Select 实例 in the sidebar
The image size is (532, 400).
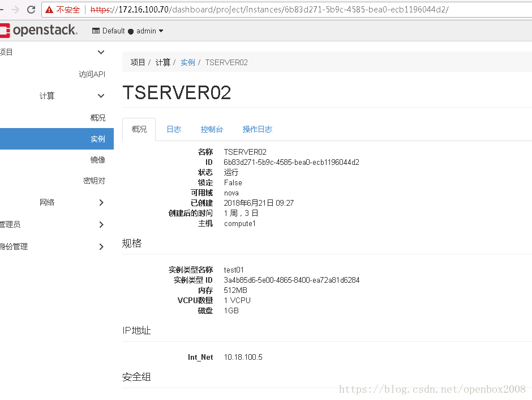(97, 139)
